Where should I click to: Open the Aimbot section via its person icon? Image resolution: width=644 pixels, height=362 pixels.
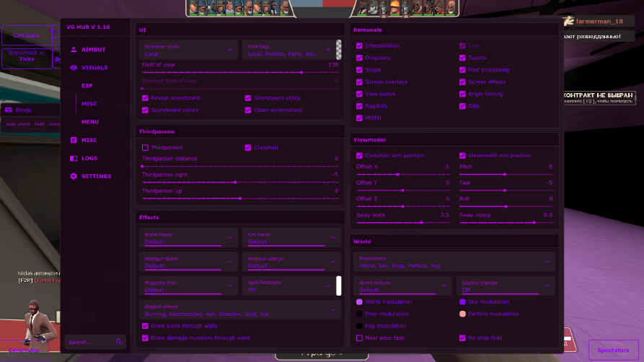click(x=74, y=49)
